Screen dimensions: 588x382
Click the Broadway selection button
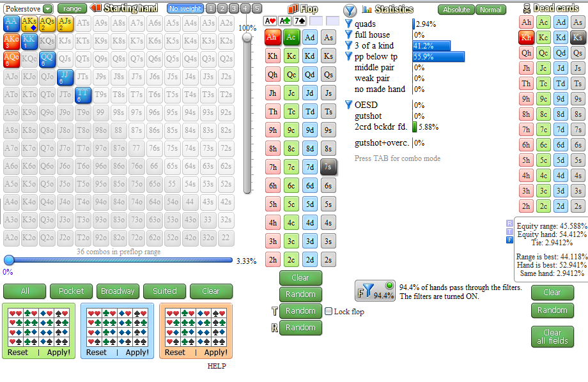tap(118, 291)
